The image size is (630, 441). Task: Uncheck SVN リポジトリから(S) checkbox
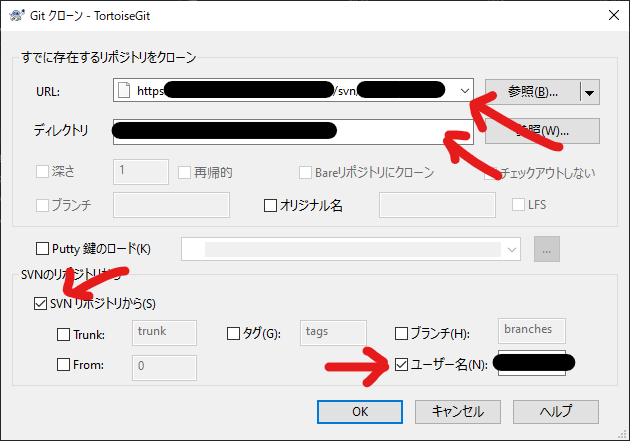click(x=40, y=304)
